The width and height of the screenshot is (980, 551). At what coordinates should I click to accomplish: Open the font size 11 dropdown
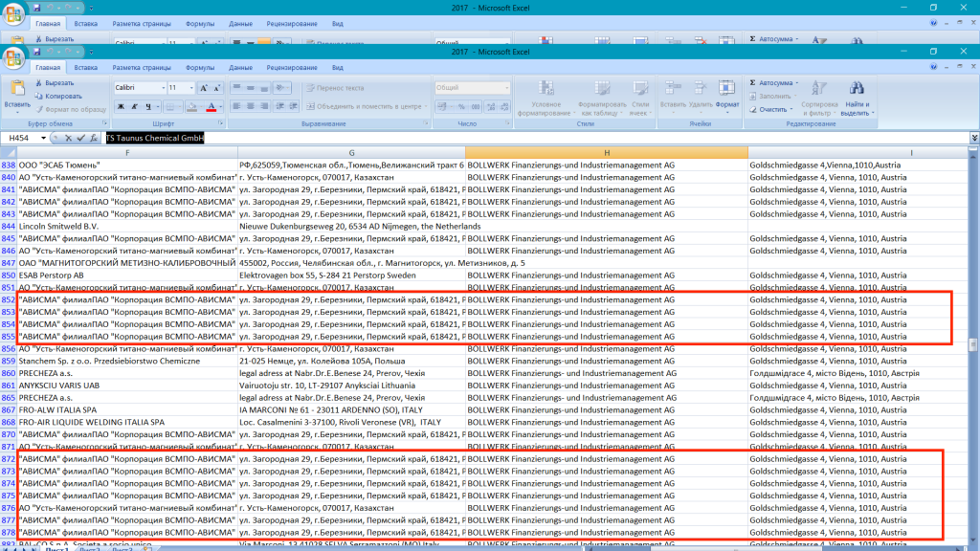[190, 88]
